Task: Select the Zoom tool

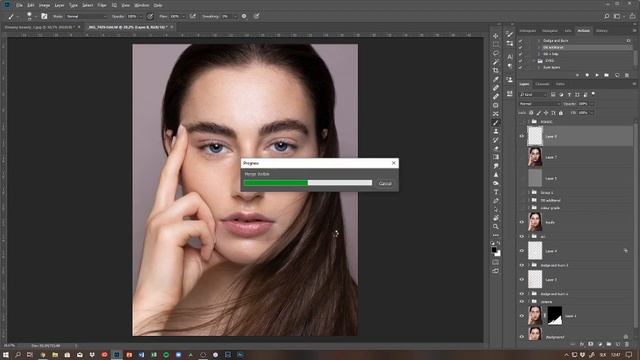Action: pos(496,227)
